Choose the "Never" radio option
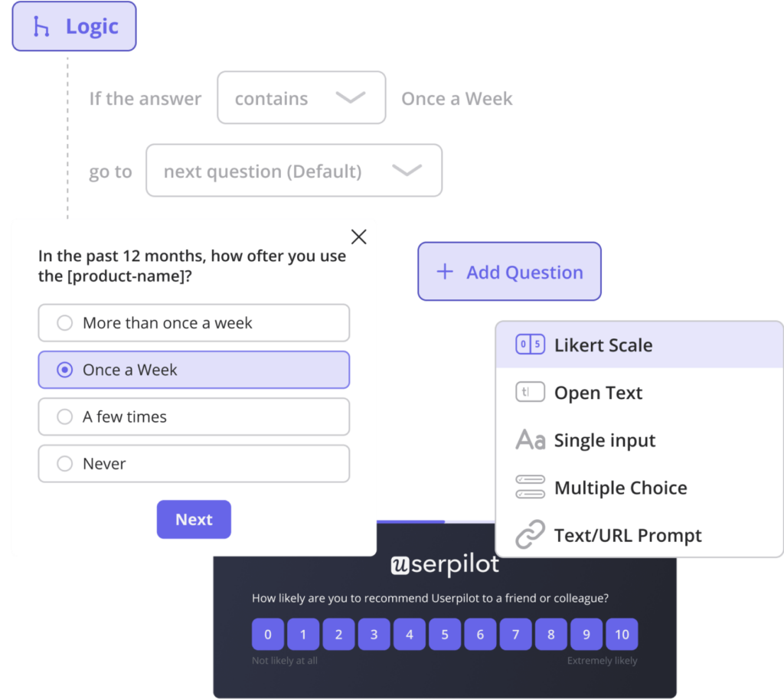The width and height of the screenshot is (784, 699). (65, 464)
